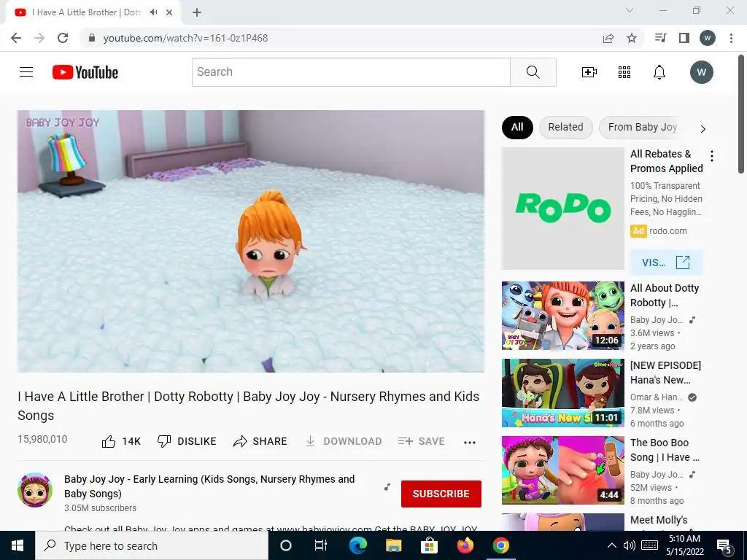The width and height of the screenshot is (747, 560).
Task: Open the account avatar W on YouTube header
Action: pos(701,72)
